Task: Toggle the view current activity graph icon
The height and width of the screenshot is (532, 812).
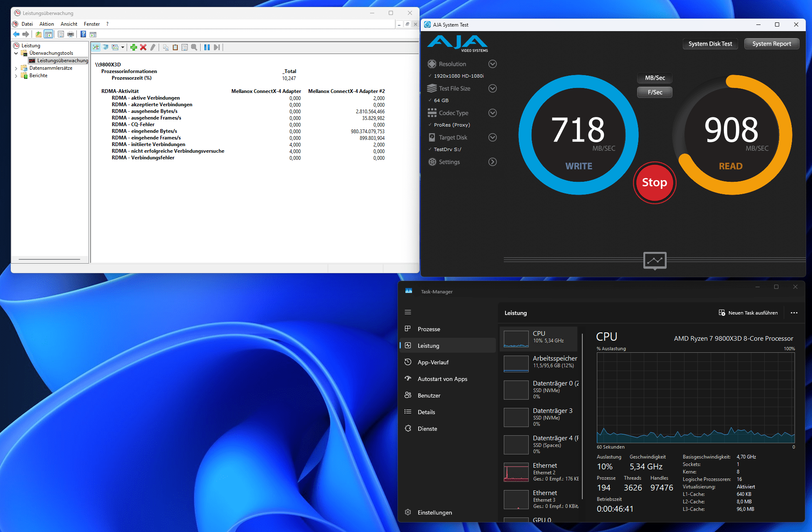Action: pos(96,47)
